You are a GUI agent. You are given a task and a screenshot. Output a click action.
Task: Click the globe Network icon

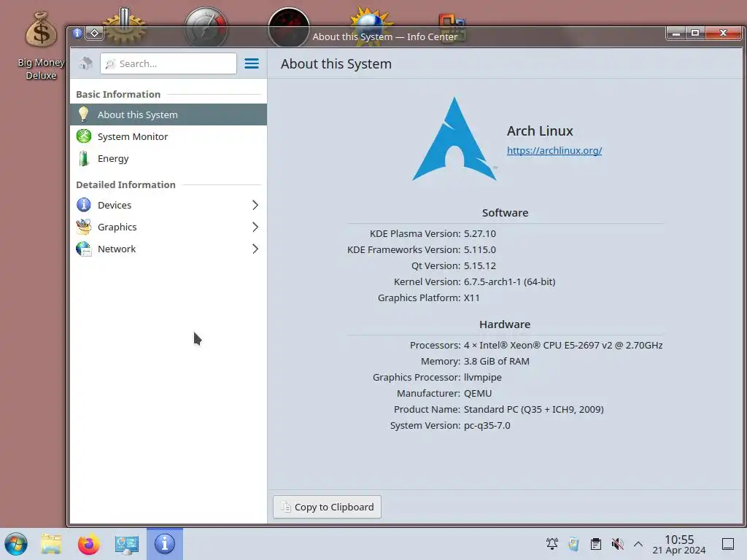pos(84,249)
